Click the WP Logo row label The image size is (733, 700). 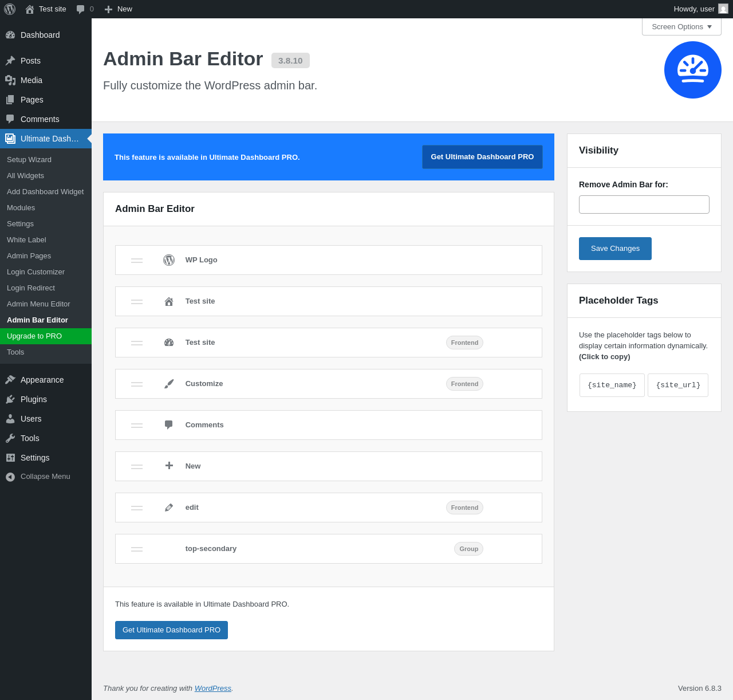click(x=202, y=260)
